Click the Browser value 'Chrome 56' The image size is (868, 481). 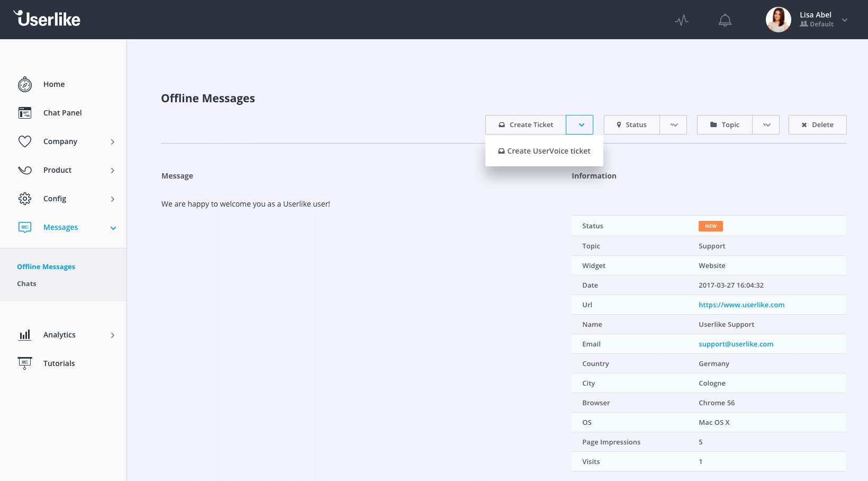717,403
